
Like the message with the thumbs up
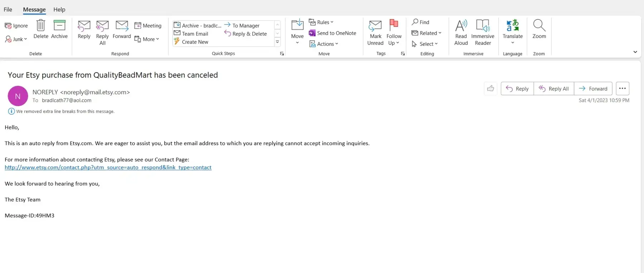pos(491,88)
